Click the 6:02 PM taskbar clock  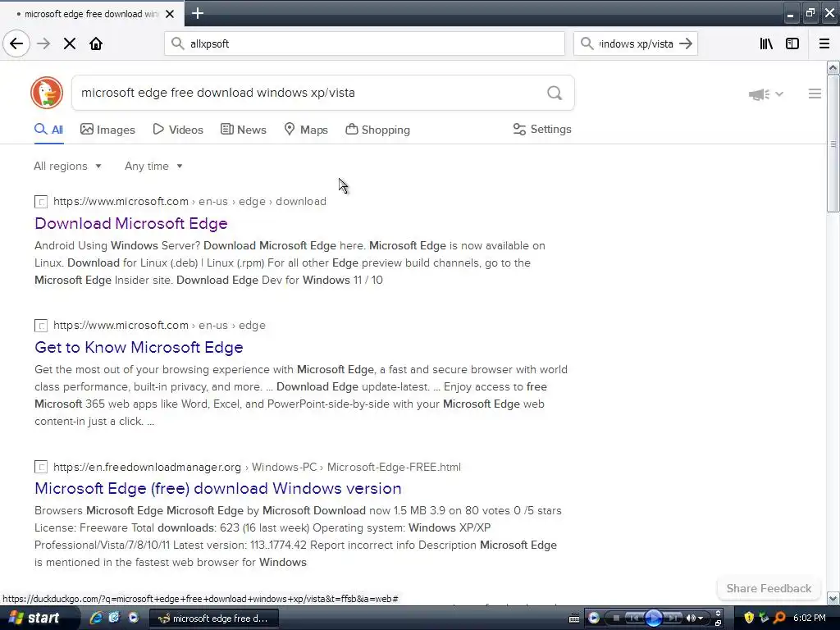coord(810,618)
